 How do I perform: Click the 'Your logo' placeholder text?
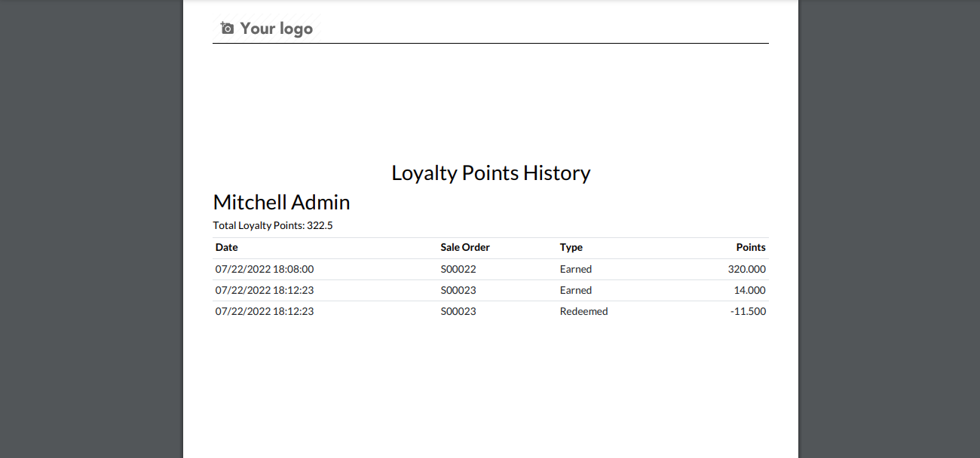coord(276,29)
